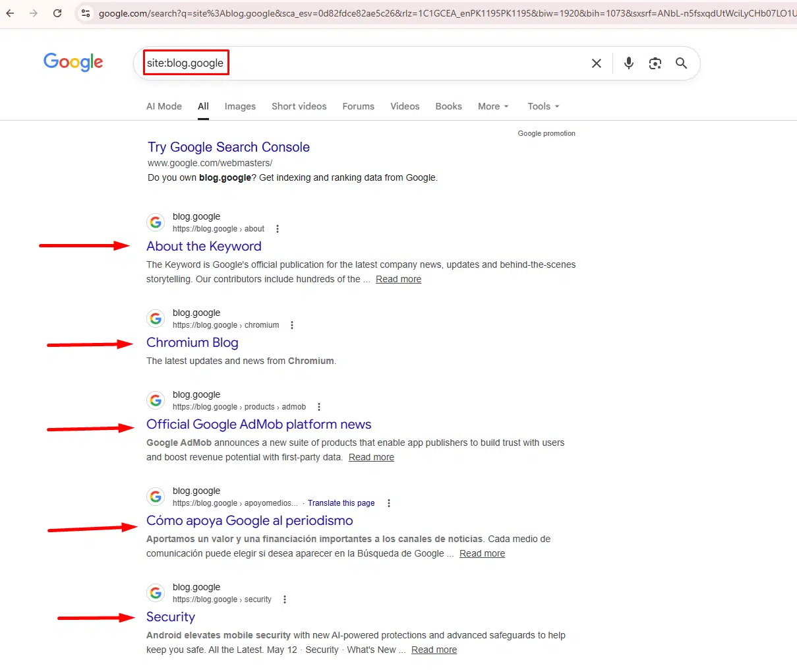Click the Google promotion label

click(546, 133)
